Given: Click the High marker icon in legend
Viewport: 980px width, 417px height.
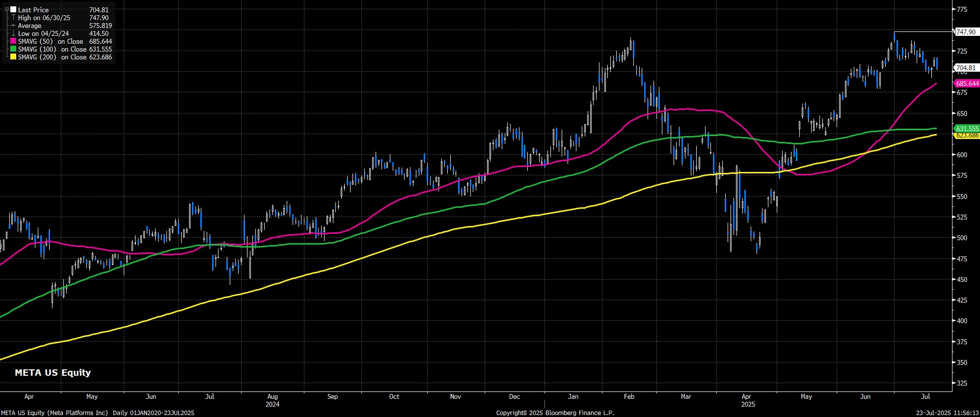Looking at the screenshot, I should [x=14, y=18].
